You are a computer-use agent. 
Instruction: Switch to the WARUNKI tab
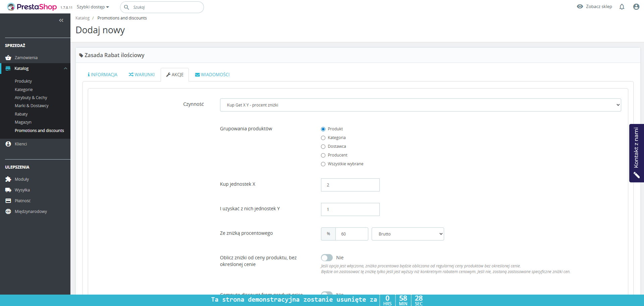pyautogui.click(x=141, y=75)
